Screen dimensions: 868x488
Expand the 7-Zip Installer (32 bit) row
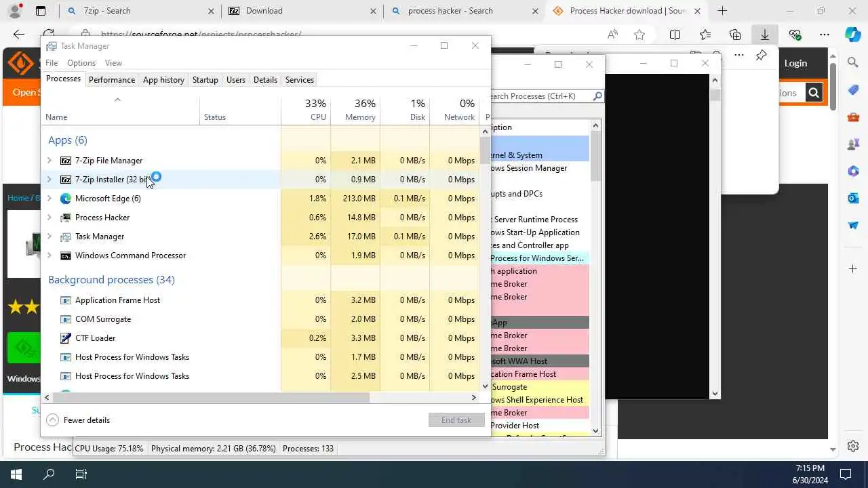[50, 180]
